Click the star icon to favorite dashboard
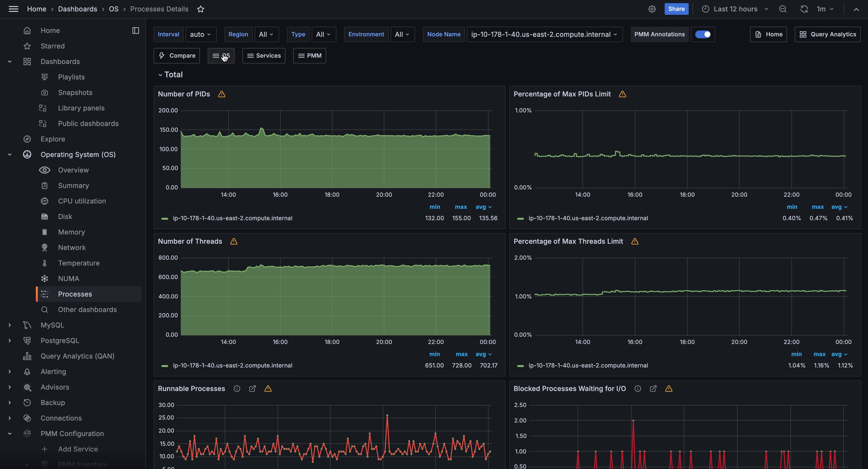Screen dimensions: 868x469 [x=200, y=9]
